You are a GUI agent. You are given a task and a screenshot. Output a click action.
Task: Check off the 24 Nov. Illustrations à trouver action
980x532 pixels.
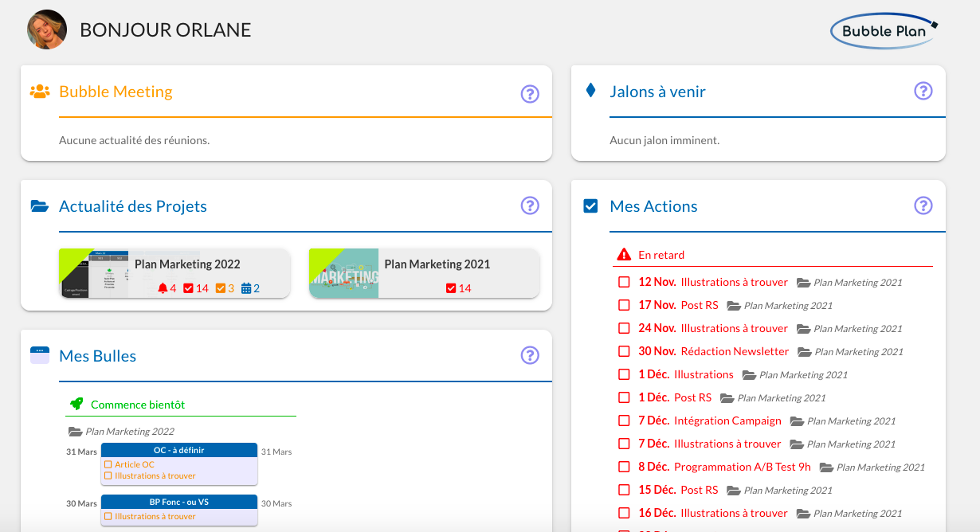click(624, 328)
